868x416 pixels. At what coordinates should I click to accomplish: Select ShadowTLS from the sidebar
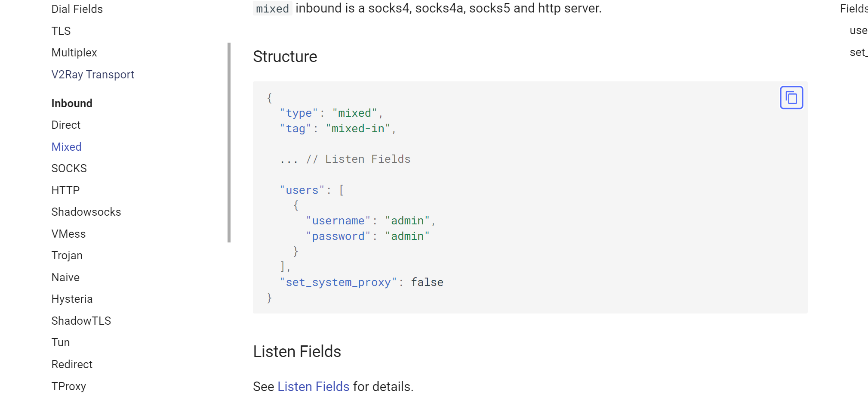81,320
